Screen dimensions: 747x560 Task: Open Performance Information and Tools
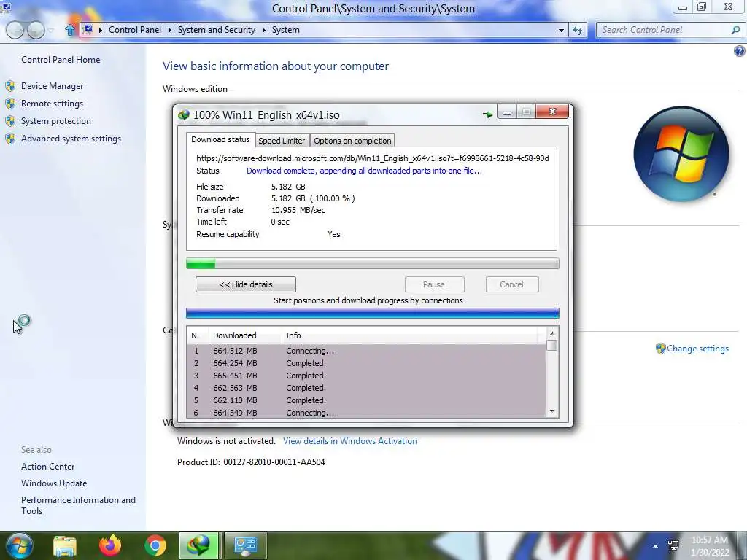click(x=78, y=505)
